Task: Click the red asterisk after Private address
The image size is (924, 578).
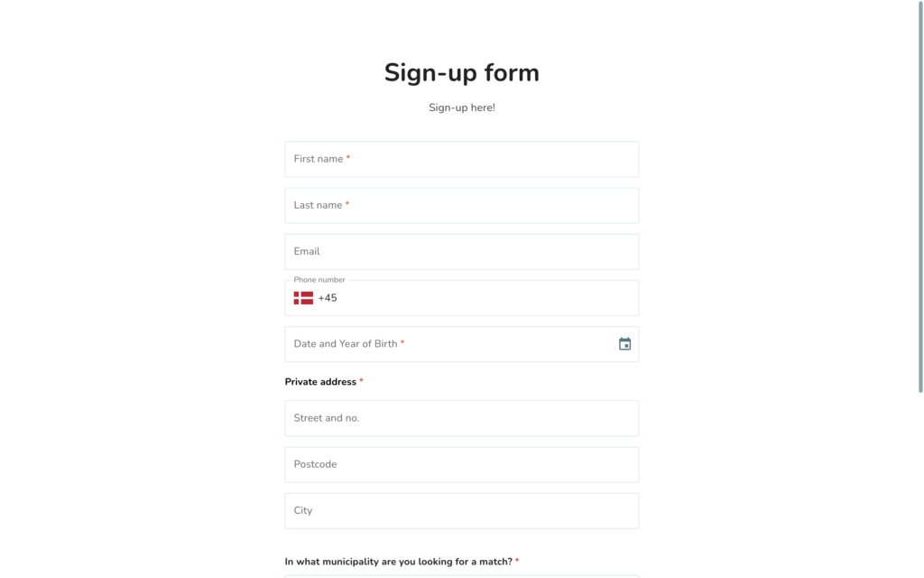Action: [361, 381]
